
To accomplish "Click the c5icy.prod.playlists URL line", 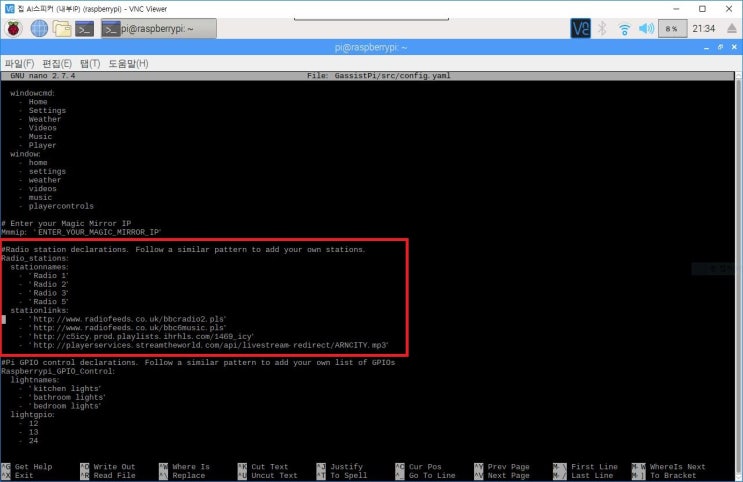I will coord(141,336).
